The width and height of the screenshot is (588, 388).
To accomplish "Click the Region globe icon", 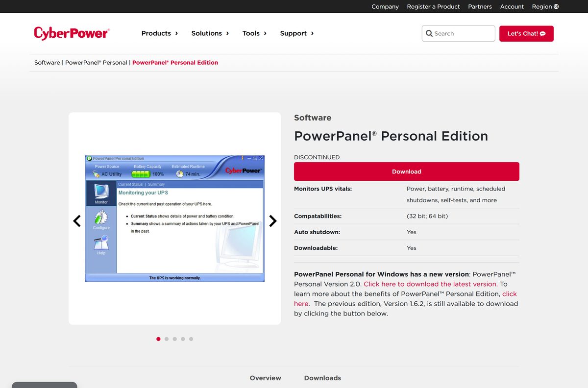I will pyautogui.click(x=556, y=6).
